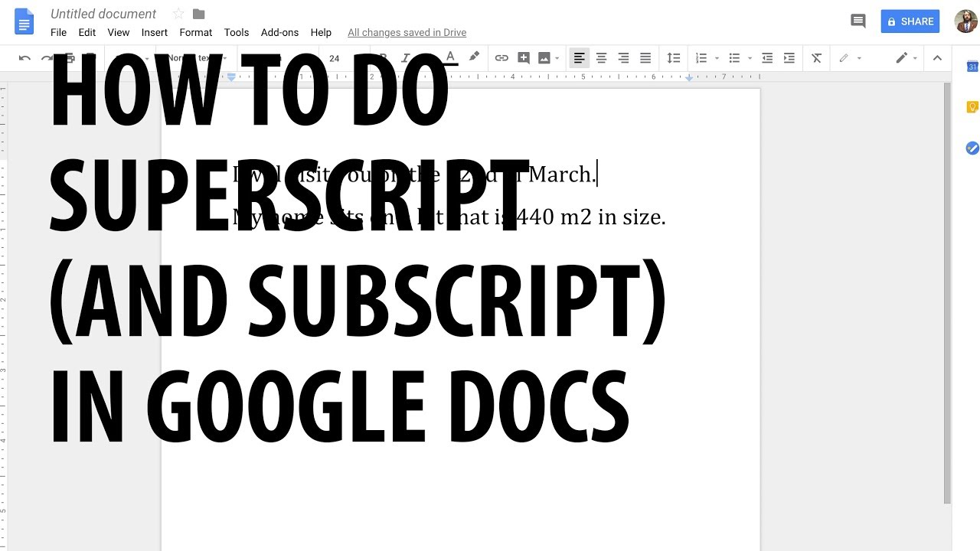Open the highlight color marker
This screenshot has height=551, width=980.
pyautogui.click(x=474, y=58)
